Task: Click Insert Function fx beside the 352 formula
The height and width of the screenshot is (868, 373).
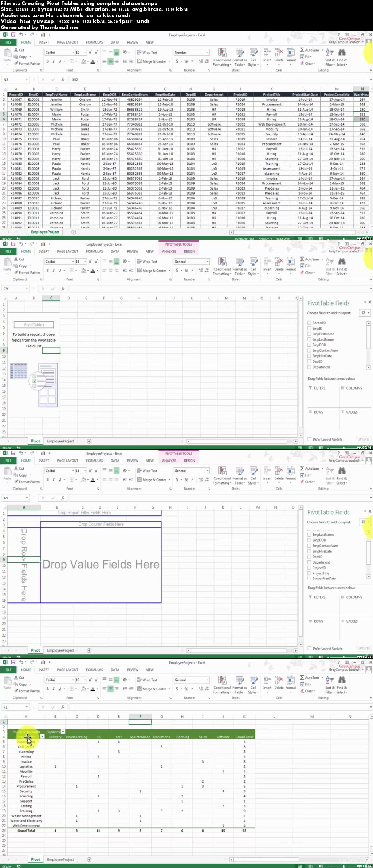Action: pyautogui.click(x=63, y=80)
